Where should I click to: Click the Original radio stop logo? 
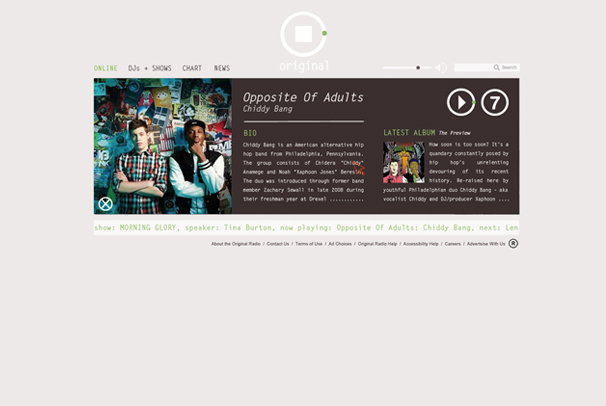coord(304,34)
